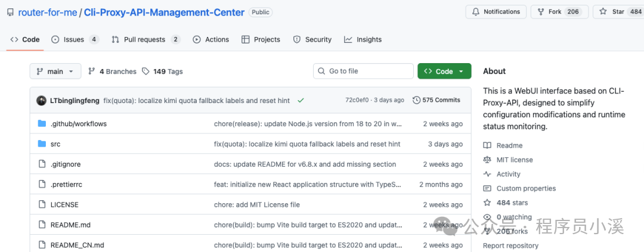Click the green commit status checkmark
The height and width of the screenshot is (252, 644).
[301, 101]
